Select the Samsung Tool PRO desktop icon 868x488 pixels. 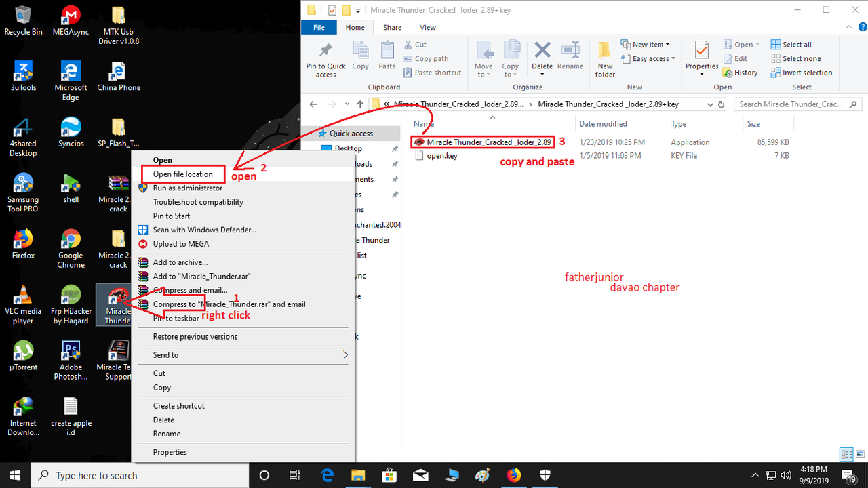pyautogui.click(x=23, y=193)
